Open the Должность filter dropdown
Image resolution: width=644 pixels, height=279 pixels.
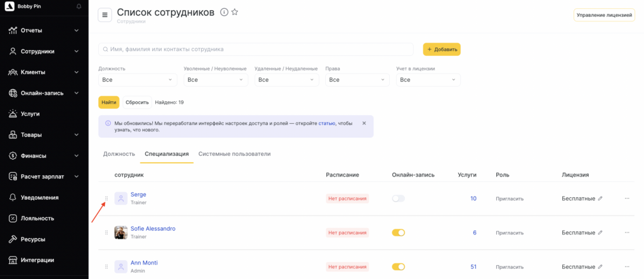(137, 80)
